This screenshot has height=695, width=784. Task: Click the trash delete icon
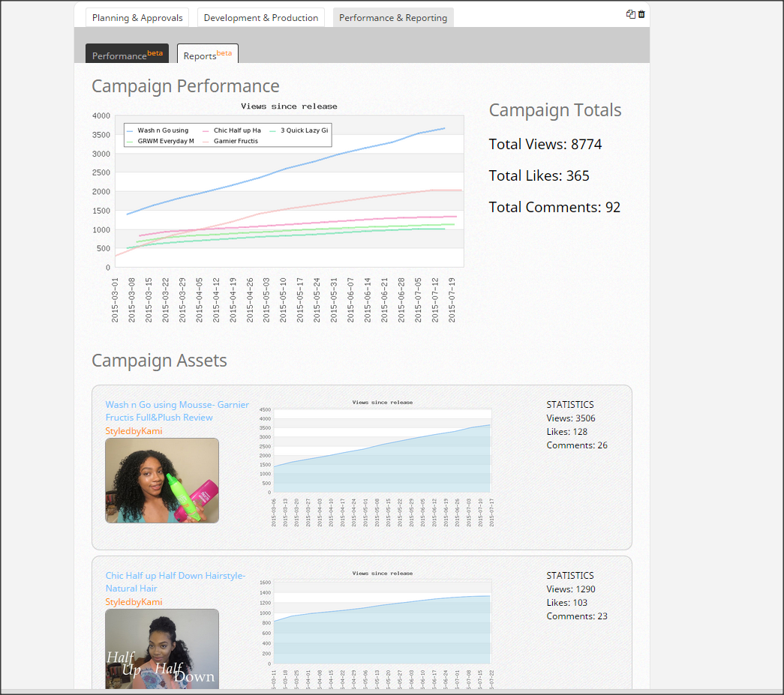click(x=641, y=14)
